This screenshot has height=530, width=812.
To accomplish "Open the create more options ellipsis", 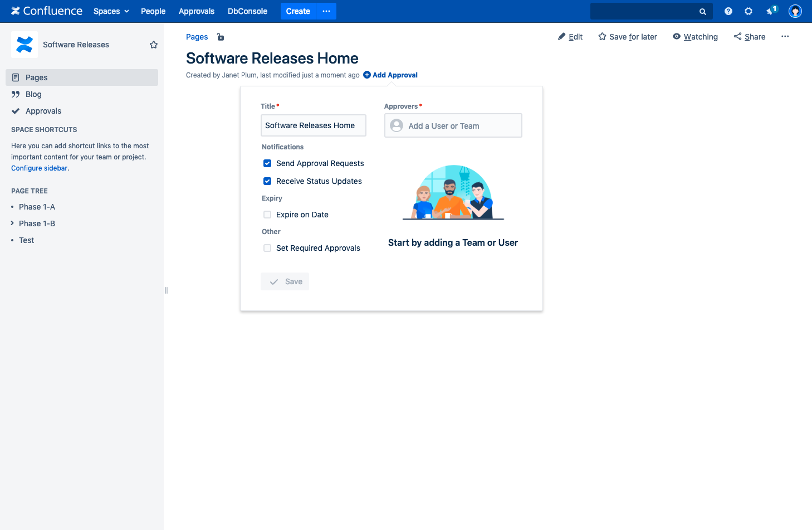I will coord(326,11).
